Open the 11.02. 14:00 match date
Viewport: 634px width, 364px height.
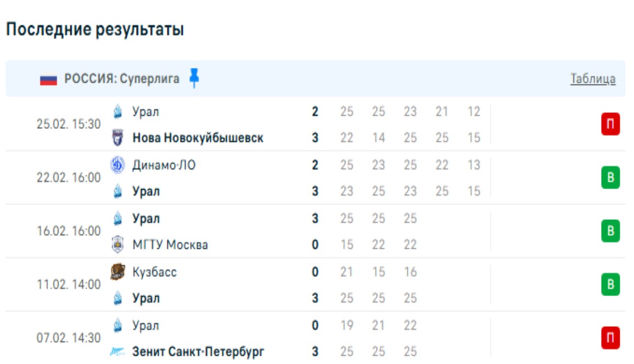(69, 285)
